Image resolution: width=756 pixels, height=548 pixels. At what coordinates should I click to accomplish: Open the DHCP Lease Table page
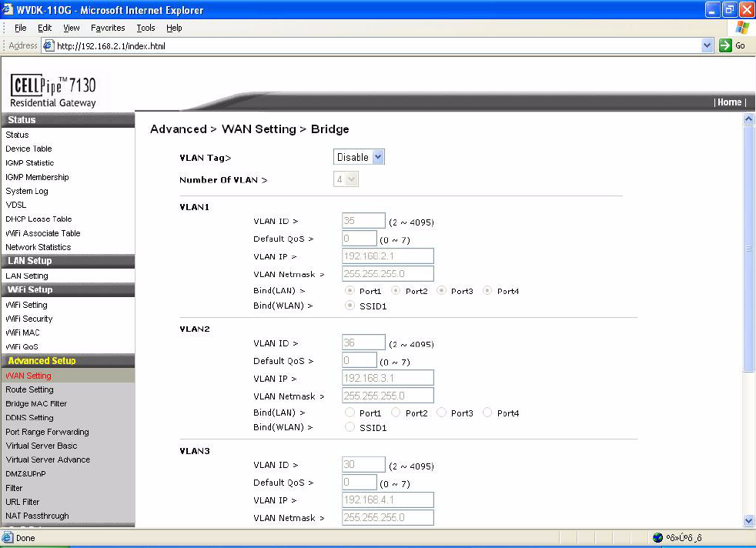[38, 219]
